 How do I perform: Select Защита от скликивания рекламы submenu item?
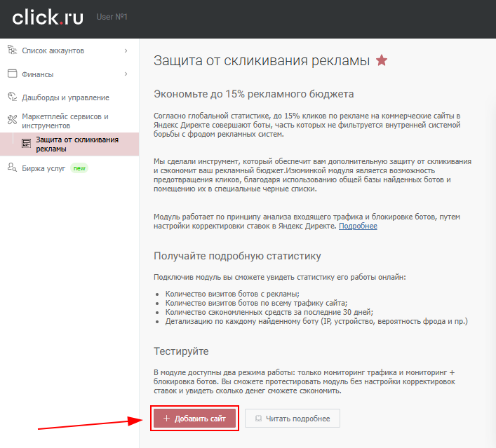[77, 144]
